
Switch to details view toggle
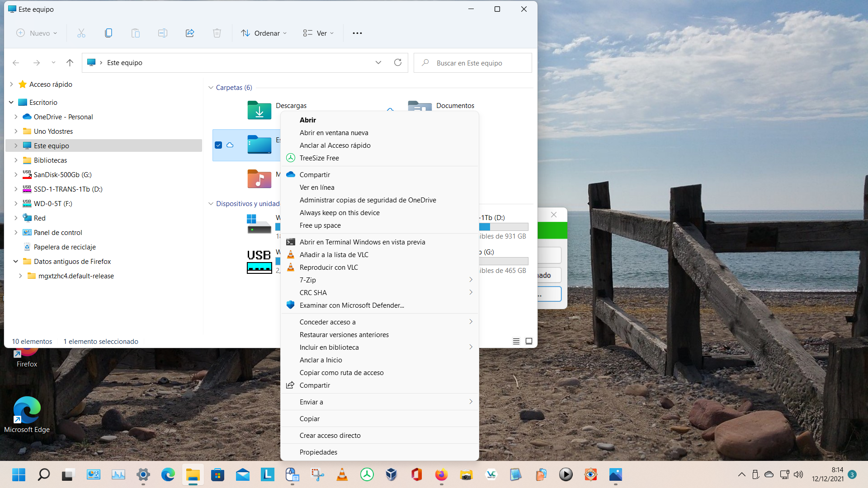[x=516, y=341]
